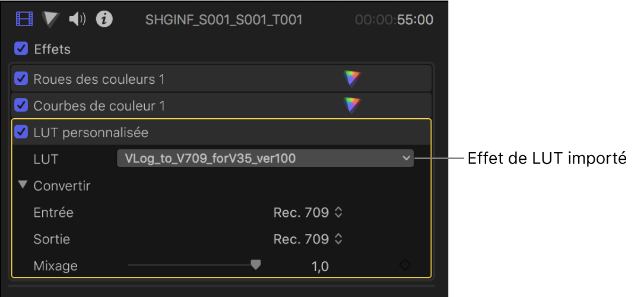Open the Info inspector icon
The image size is (644, 297).
(104, 20)
